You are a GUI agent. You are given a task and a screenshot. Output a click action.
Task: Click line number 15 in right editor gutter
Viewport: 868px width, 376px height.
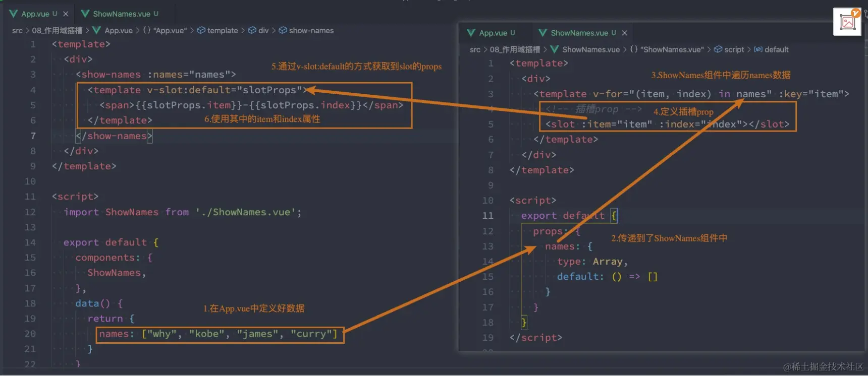487,277
